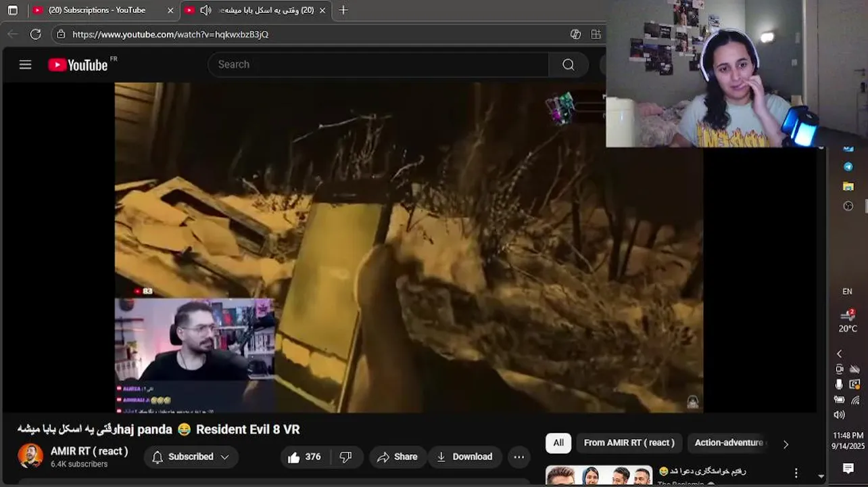Mute the tab via speaker icon

click(206, 10)
